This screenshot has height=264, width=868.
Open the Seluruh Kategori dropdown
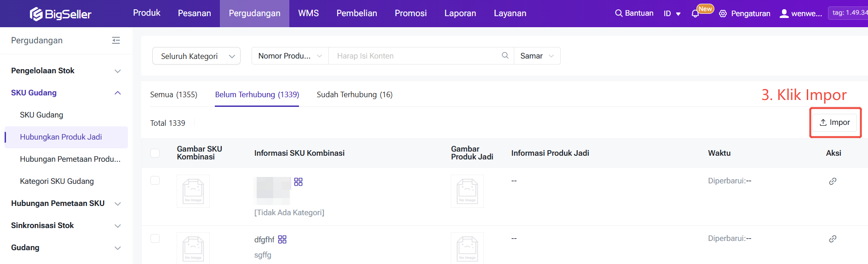[196, 56]
